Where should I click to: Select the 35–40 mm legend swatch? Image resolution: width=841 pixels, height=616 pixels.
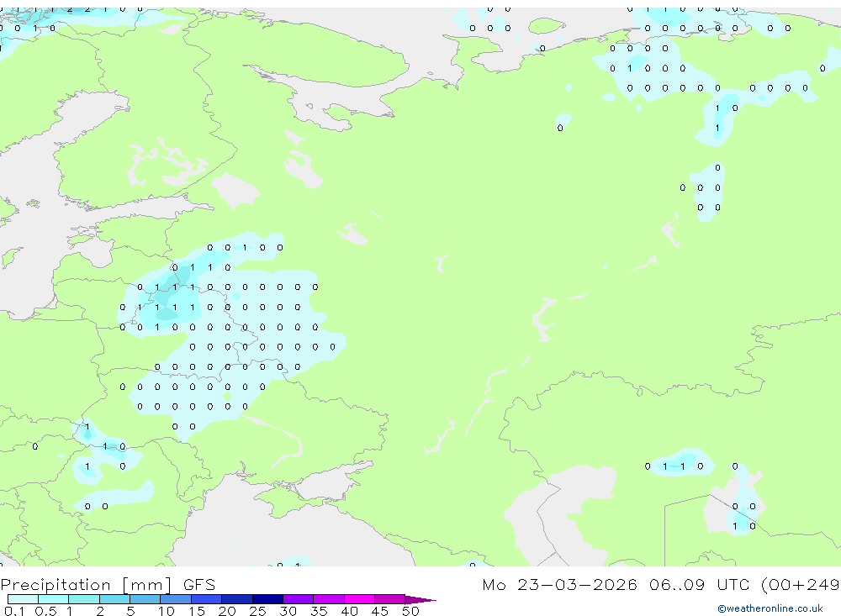click(x=328, y=599)
